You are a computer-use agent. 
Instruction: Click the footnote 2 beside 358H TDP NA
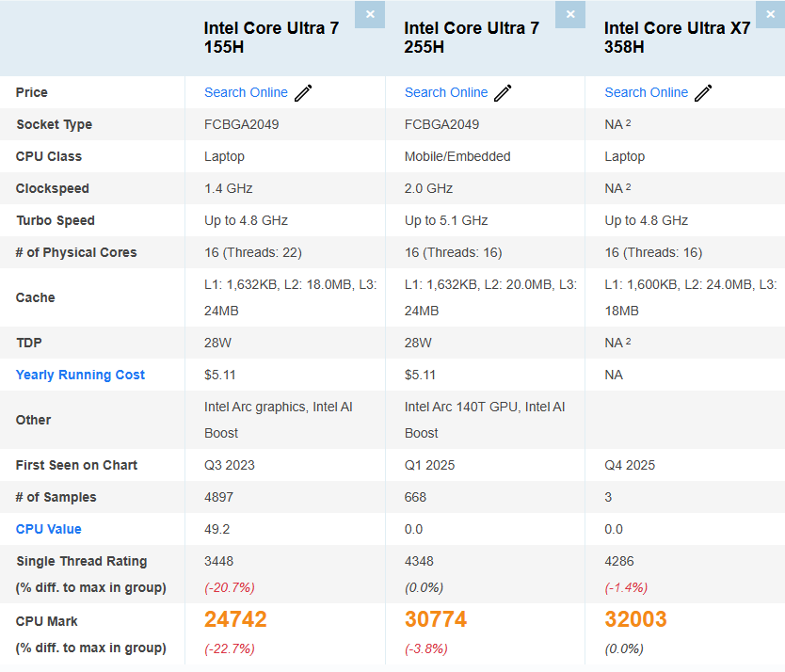pos(628,339)
